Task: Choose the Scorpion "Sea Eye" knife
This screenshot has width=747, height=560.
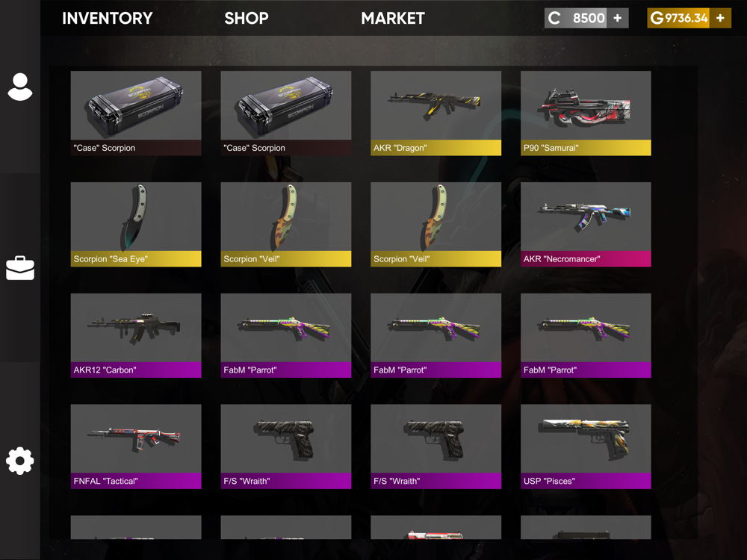Action: pos(136,224)
